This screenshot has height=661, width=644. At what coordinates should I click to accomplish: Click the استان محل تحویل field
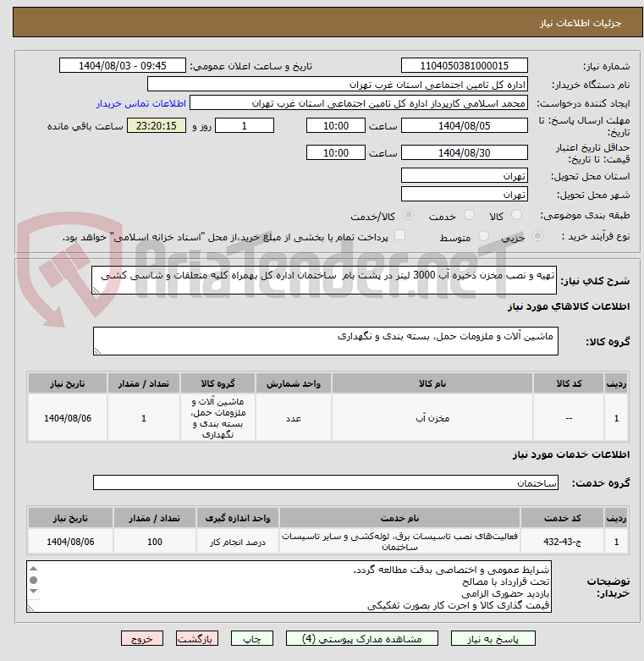pos(464,176)
